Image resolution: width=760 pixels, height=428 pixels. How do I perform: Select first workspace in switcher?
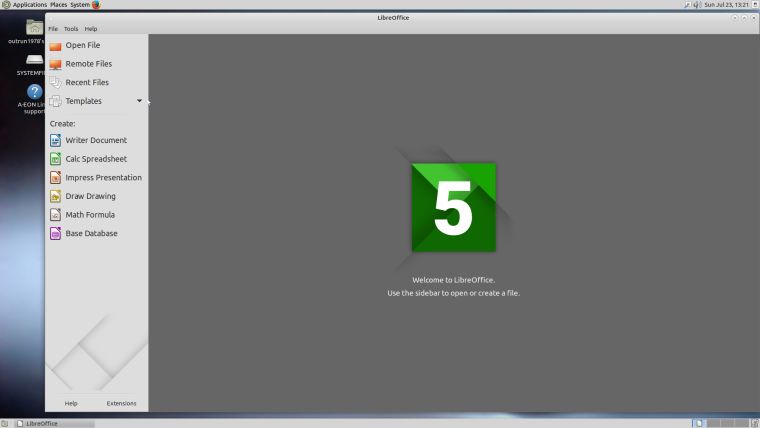(x=698, y=424)
